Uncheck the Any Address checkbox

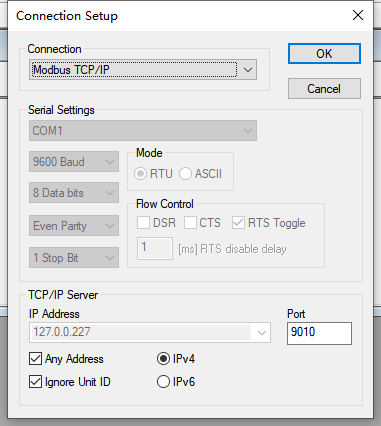click(35, 359)
